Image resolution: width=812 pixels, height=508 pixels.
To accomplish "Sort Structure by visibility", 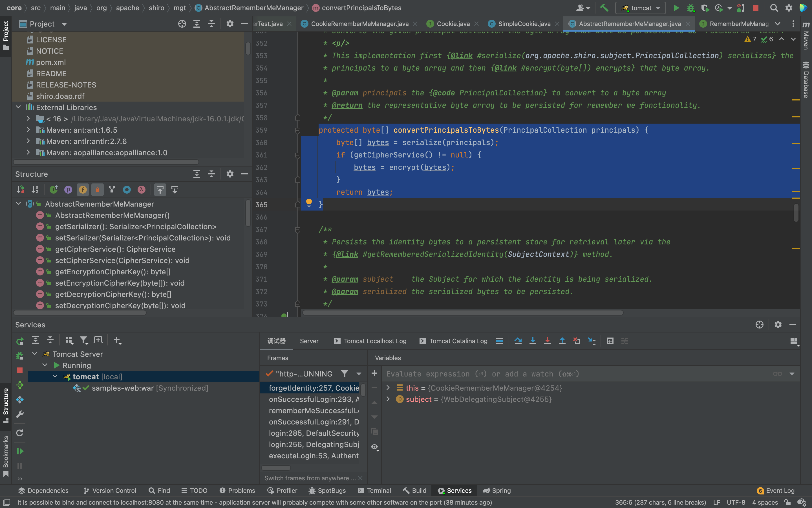I will click(21, 190).
